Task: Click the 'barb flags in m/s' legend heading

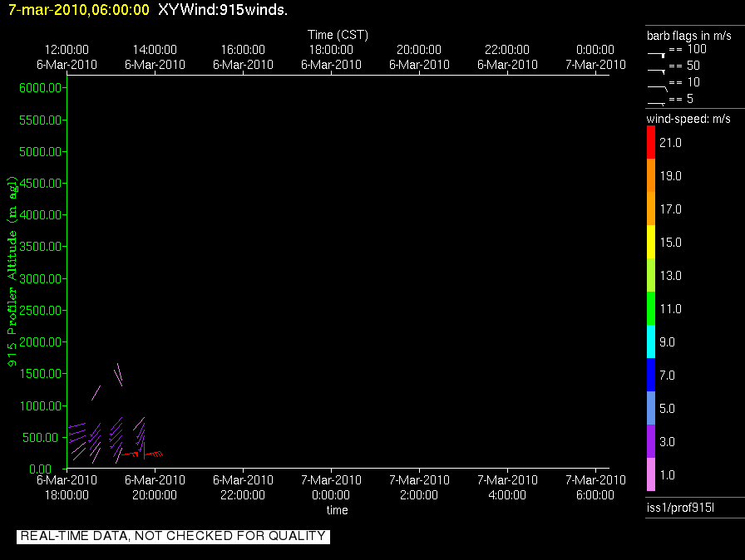Action: pyautogui.click(x=689, y=36)
